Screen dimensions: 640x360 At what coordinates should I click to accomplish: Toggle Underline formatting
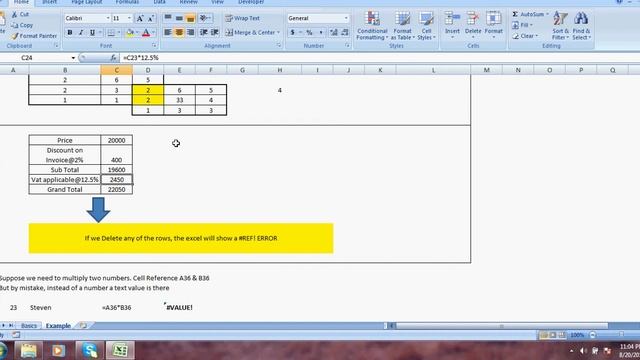tap(92, 32)
